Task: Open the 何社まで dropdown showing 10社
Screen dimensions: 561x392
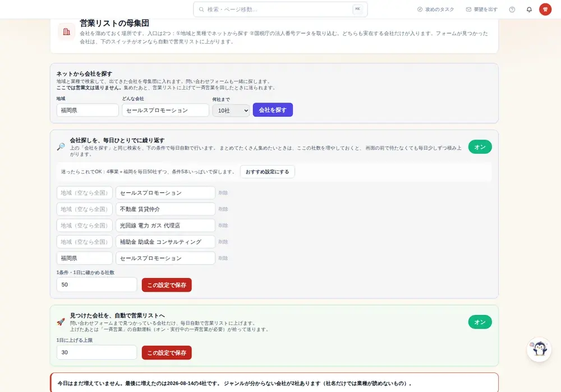Action: click(x=231, y=110)
